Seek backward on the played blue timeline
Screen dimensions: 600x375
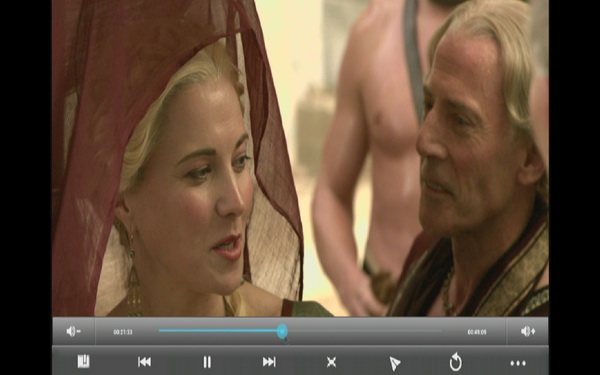pos(218,331)
